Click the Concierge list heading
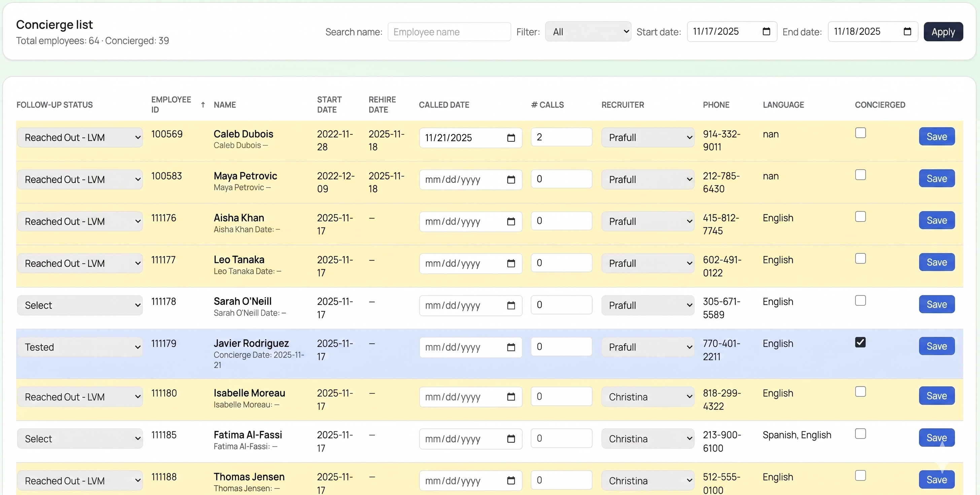Image resolution: width=980 pixels, height=495 pixels. pos(55,24)
